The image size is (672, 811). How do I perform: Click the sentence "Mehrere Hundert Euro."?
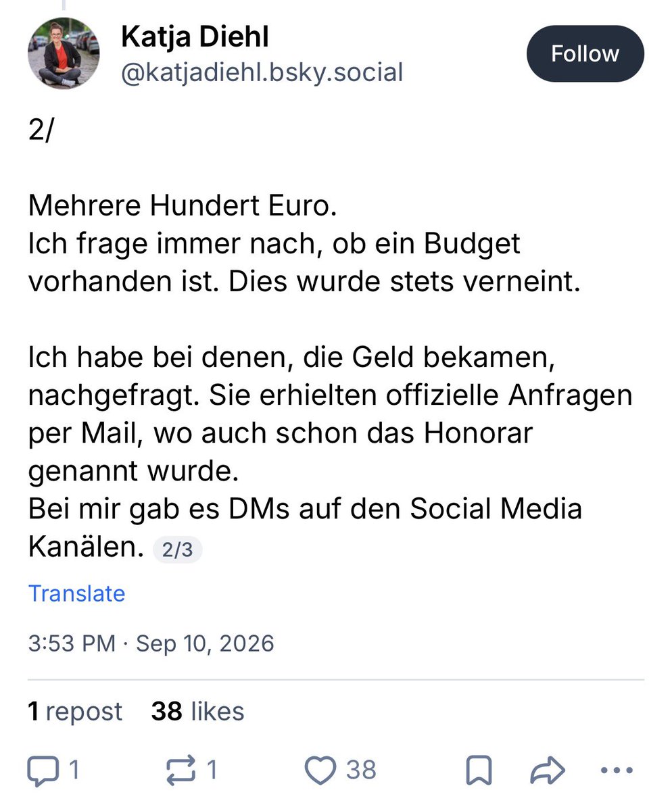(x=182, y=205)
